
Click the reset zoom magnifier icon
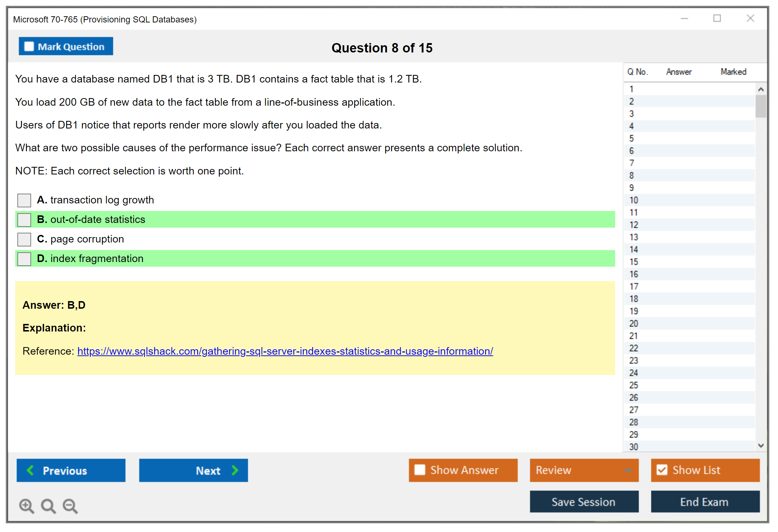[x=48, y=506]
